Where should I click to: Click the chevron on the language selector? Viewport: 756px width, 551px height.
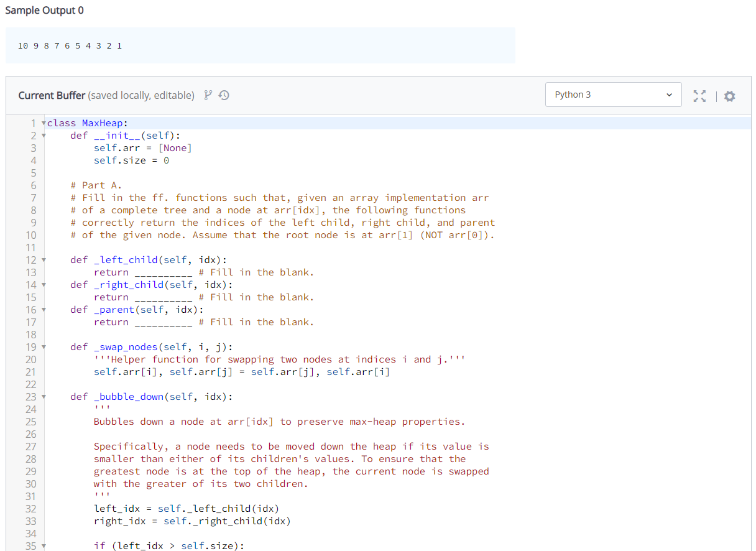(x=668, y=94)
